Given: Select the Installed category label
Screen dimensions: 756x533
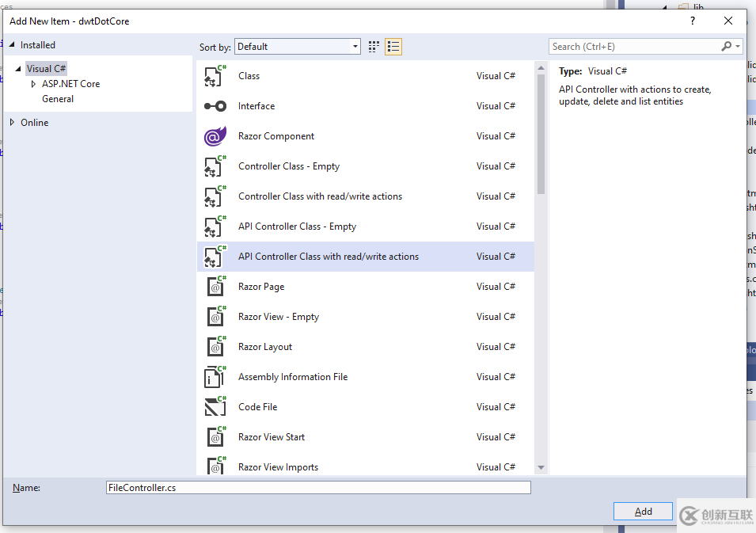Looking at the screenshot, I should [x=38, y=45].
